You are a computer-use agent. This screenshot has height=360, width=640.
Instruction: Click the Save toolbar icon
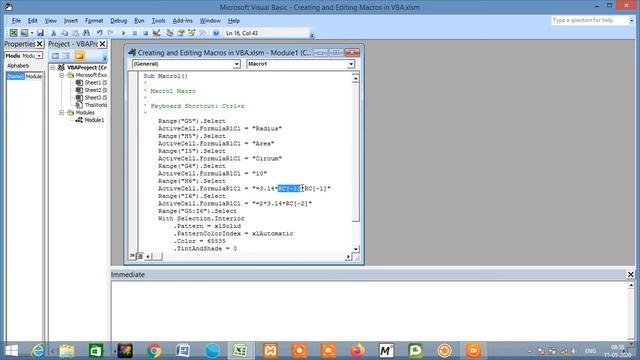click(40, 33)
